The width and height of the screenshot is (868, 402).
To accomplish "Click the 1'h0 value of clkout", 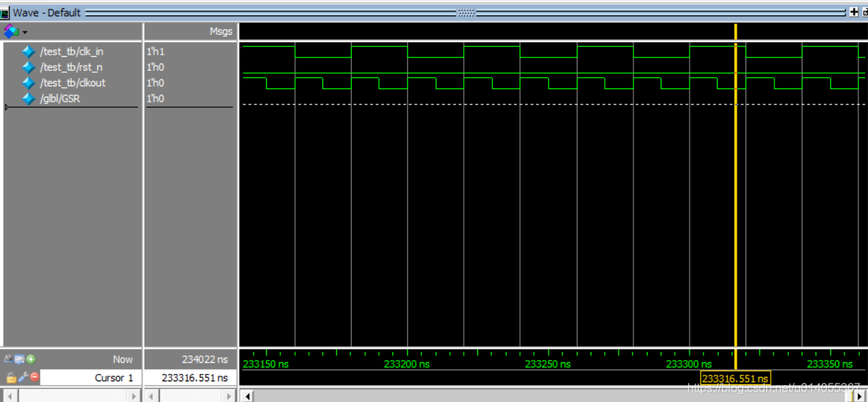I will pyautogui.click(x=156, y=83).
